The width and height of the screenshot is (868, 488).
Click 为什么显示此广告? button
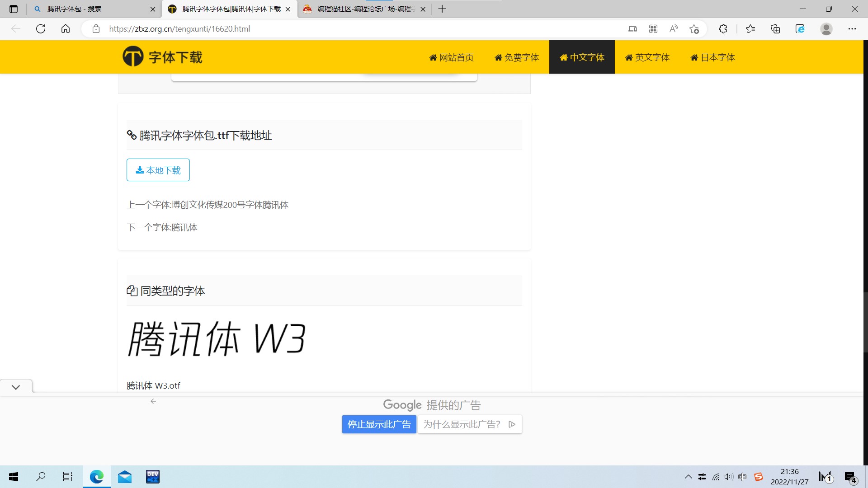pos(470,424)
